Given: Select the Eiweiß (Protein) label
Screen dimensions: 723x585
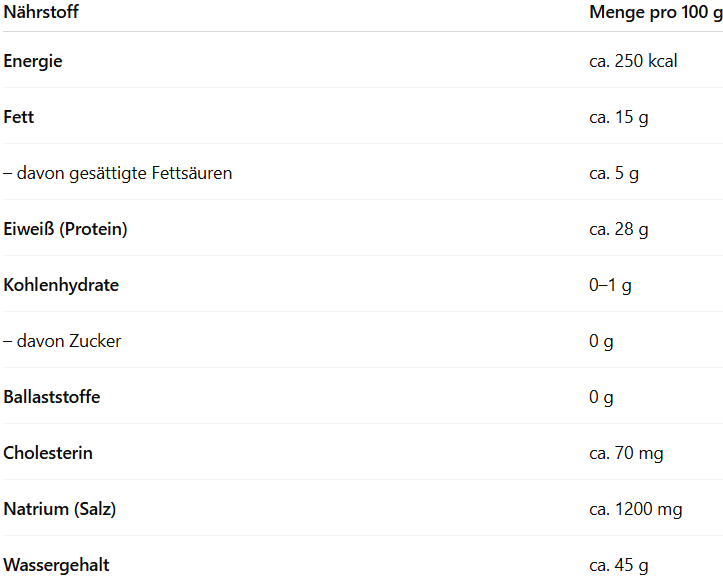Looking at the screenshot, I should (65, 229).
